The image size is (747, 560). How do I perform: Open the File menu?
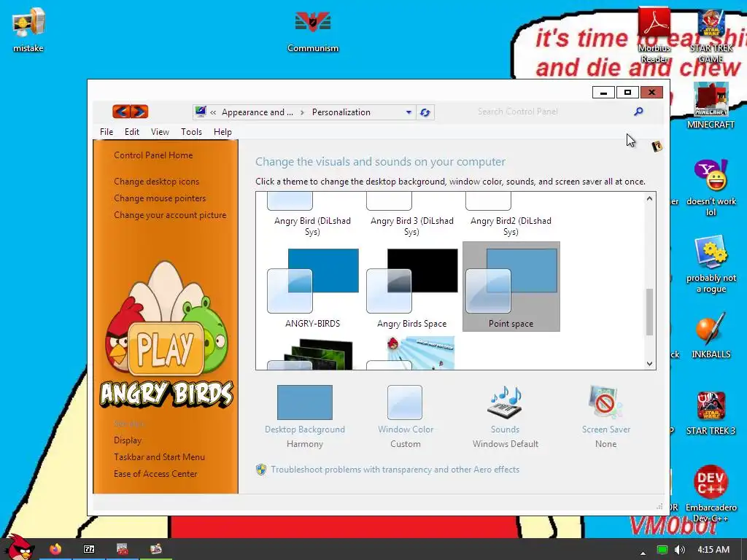click(107, 132)
